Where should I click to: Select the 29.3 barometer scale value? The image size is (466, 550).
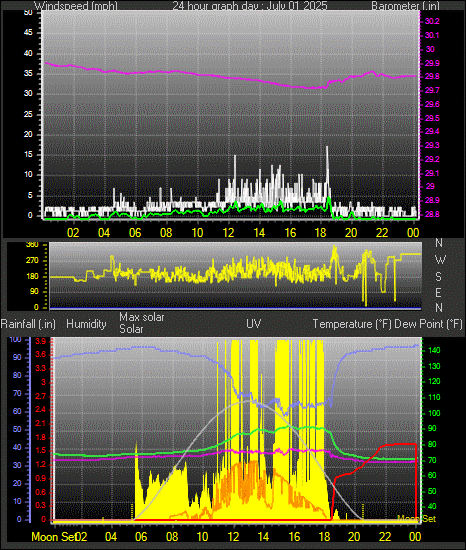pyautogui.click(x=432, y=145)
